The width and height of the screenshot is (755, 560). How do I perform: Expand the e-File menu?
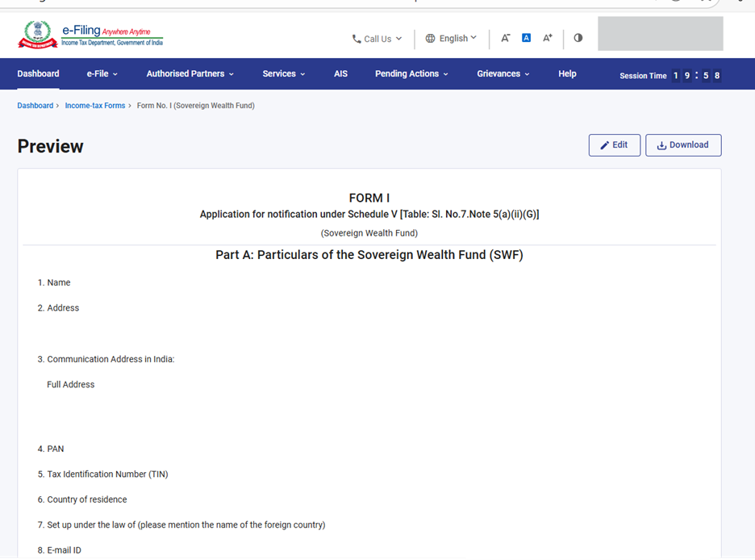102,74
